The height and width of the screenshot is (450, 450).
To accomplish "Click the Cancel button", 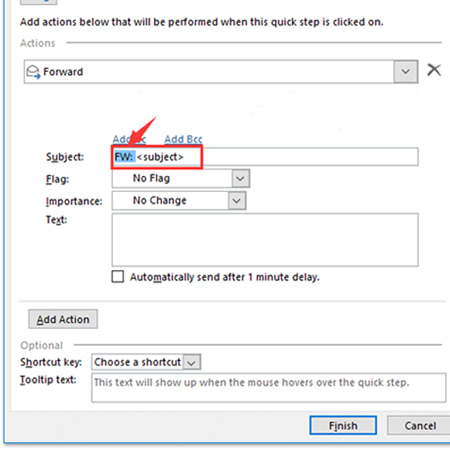I will pyautogui.click(x=420, y=425).
